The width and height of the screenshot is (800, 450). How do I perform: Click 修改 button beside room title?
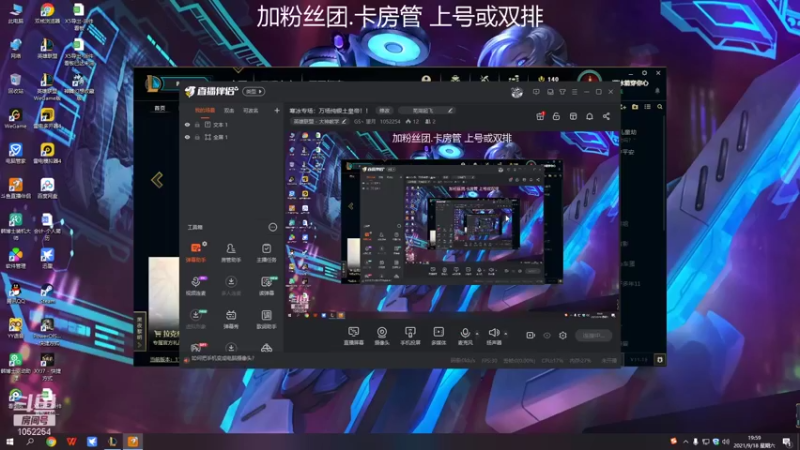[384, 110]
